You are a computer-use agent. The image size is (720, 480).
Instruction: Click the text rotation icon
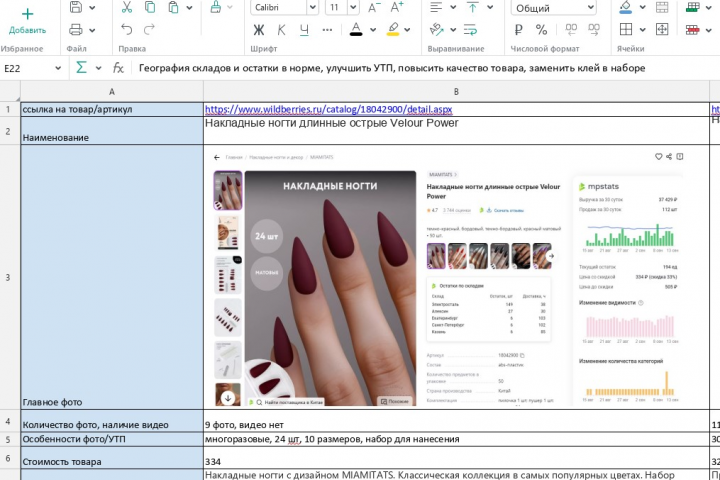point(436,30)
